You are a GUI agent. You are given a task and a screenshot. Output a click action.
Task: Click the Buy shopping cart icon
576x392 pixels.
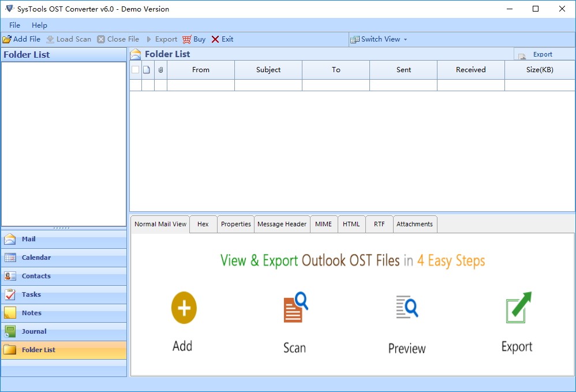(187, 39)
